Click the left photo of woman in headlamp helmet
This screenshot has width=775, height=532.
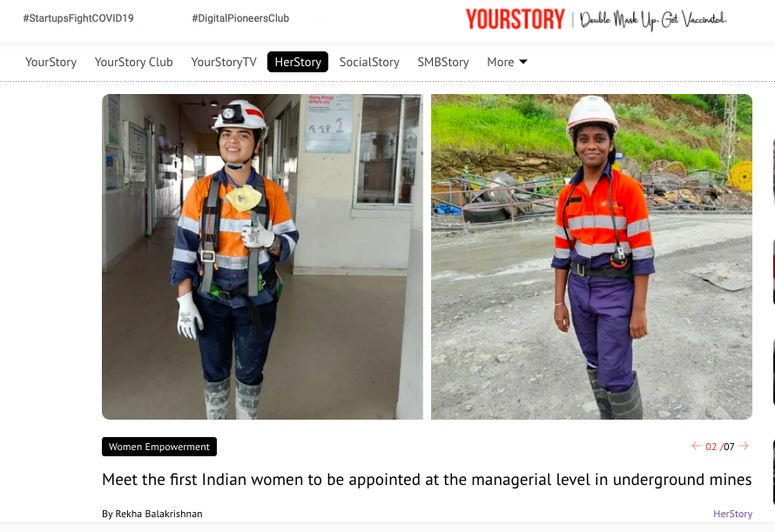262,257
